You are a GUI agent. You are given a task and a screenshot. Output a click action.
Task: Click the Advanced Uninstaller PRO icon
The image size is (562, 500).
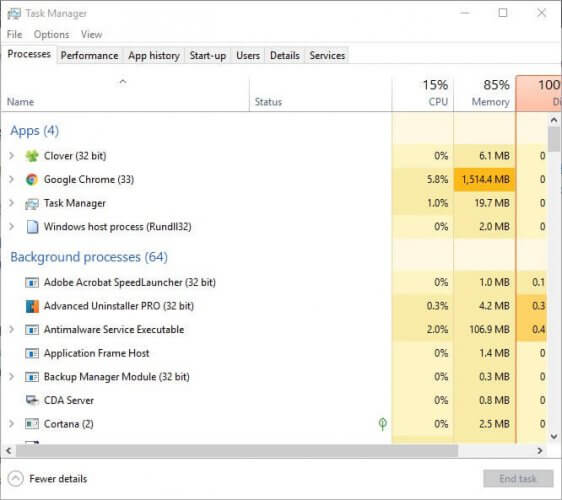click(x=32, y=306)
